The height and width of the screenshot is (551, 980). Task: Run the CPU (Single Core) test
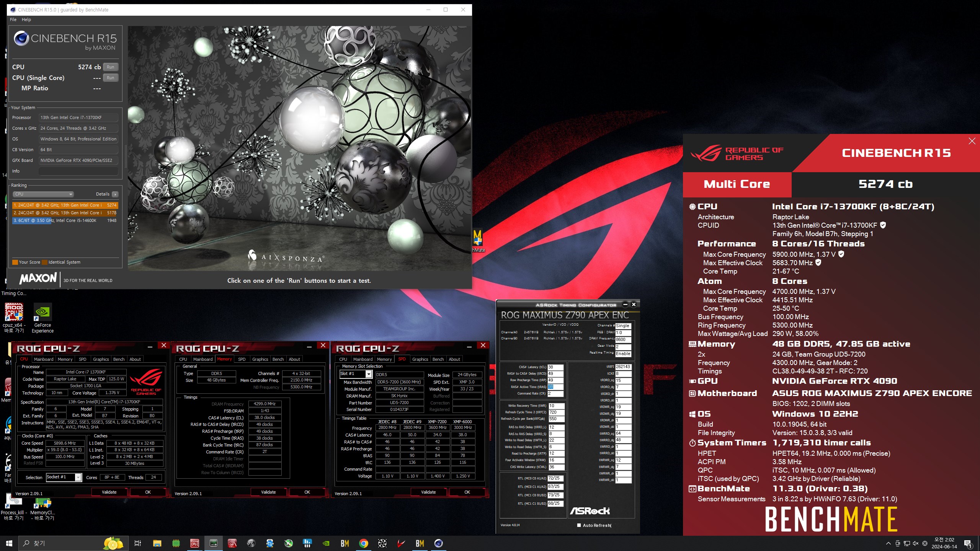(x=110, y=78)
